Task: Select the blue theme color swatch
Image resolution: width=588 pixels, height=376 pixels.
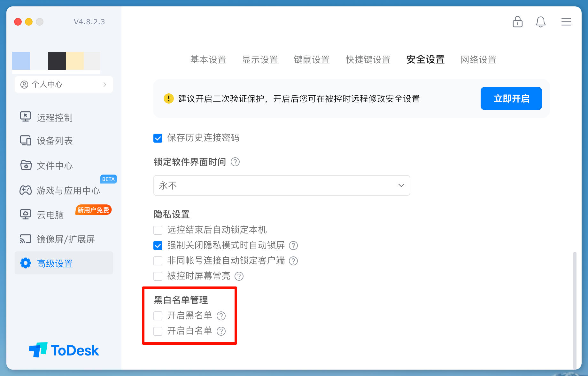Action: click(x=20, y=61)
